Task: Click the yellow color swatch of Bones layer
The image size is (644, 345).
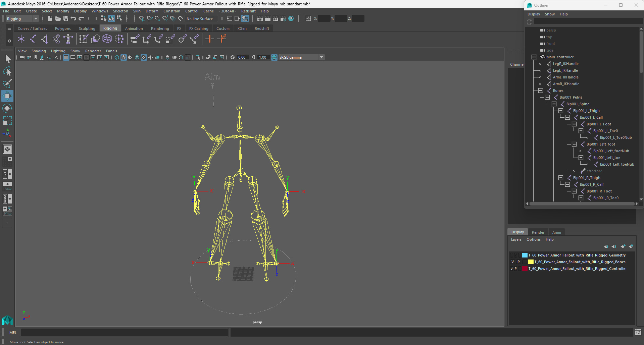Action: 531,262
